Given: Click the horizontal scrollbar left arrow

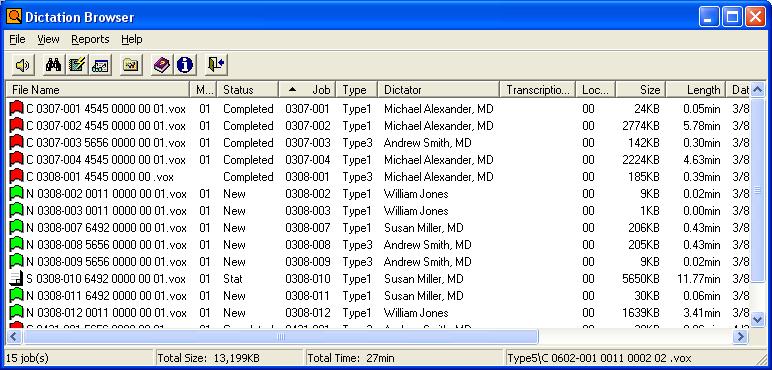Looking at the screenshot, I should point(14,337).
